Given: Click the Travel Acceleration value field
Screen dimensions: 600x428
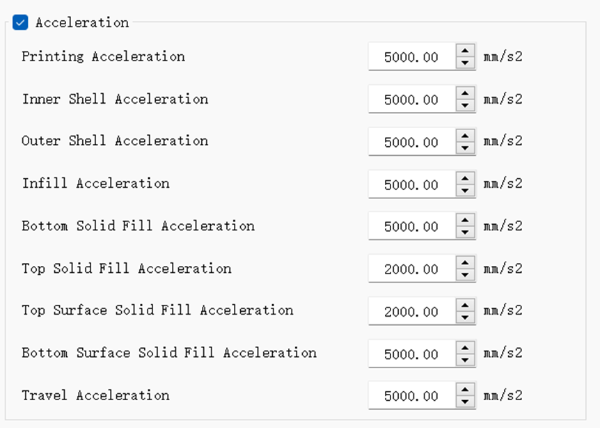Looking at the screenshot, I should pos(412,396).
